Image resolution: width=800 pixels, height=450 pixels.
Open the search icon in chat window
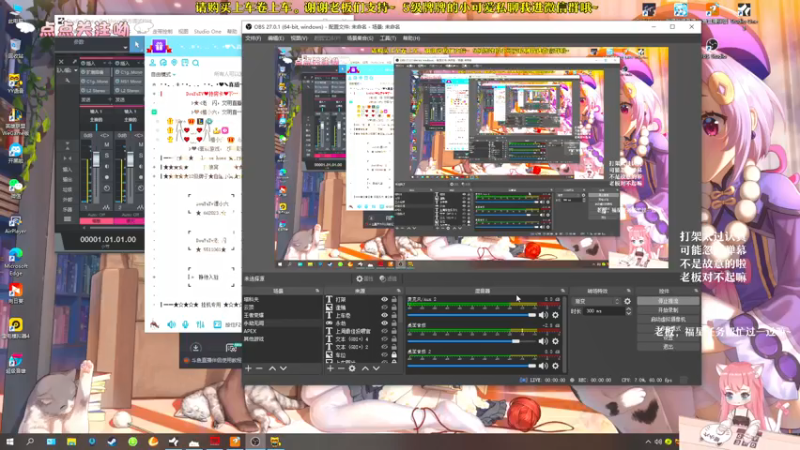[195, 63]
